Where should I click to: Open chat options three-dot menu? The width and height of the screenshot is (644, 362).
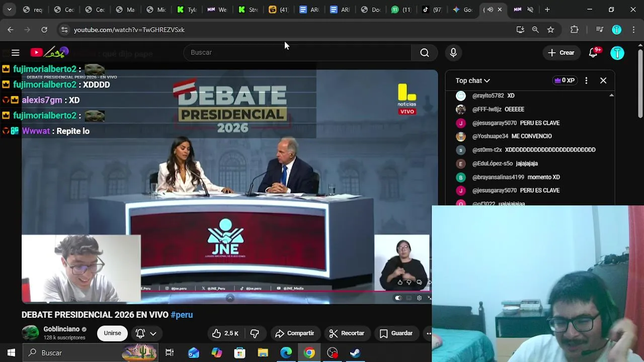586,80
